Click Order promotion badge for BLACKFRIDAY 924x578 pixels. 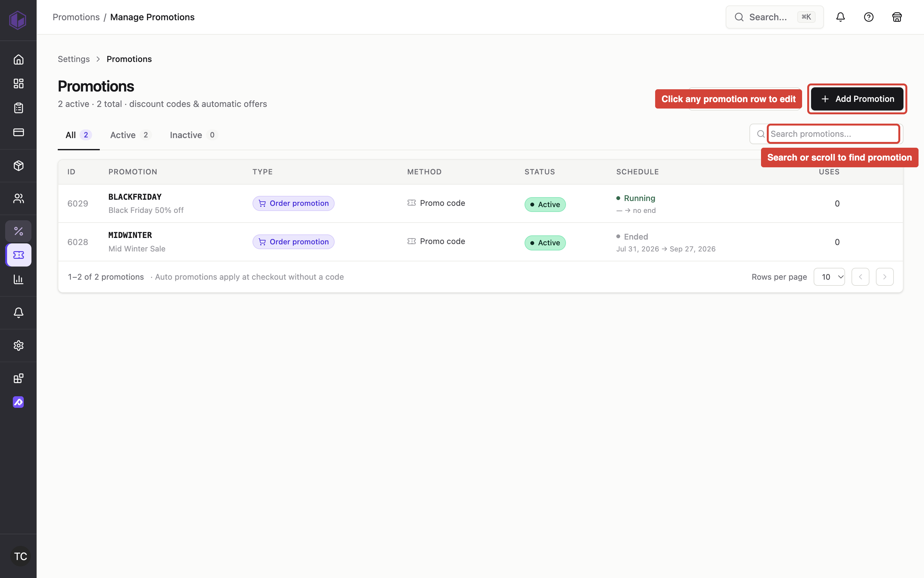coord(293,203)
